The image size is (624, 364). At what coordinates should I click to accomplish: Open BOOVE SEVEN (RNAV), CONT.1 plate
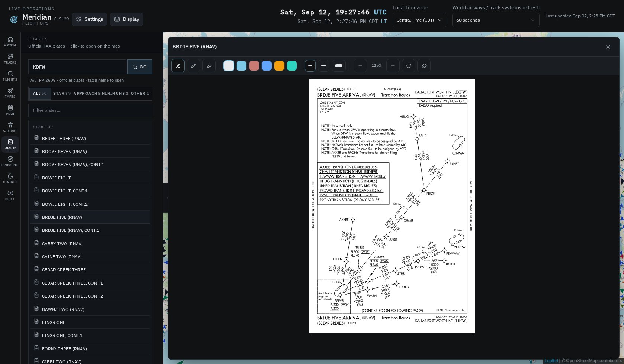tap(90, 165)
